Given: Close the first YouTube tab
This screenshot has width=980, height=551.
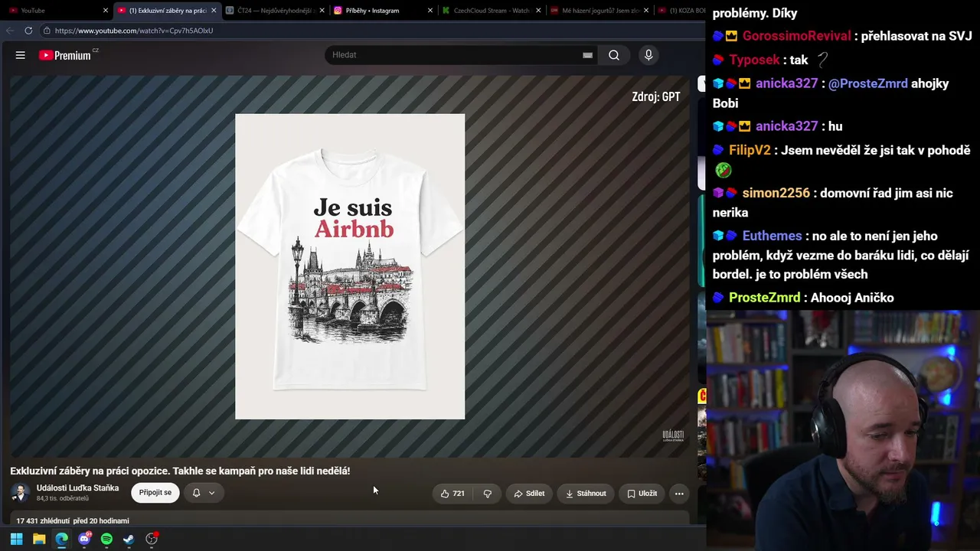Looking at the screenshot, I should coord(106,11).
